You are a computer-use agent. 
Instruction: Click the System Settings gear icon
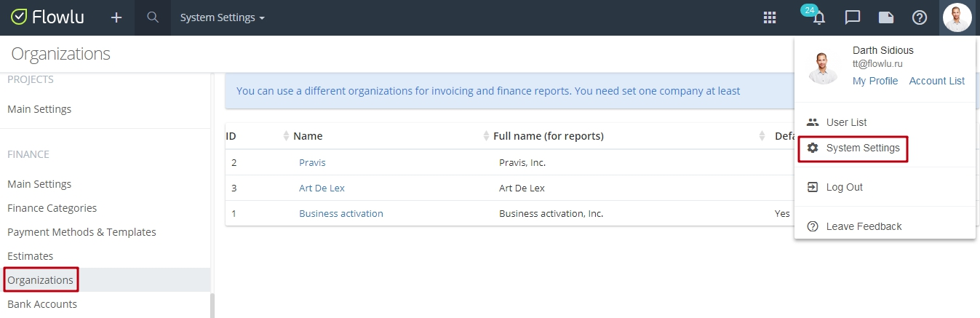click(813, 148)
